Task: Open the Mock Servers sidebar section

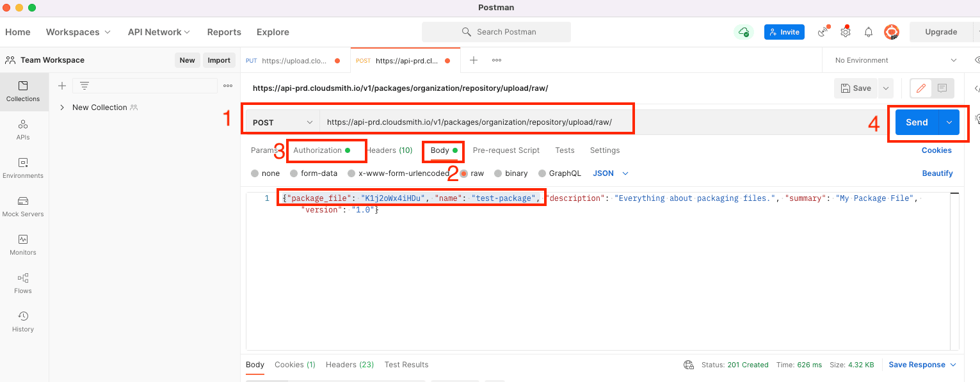Action: click(23, 207)
